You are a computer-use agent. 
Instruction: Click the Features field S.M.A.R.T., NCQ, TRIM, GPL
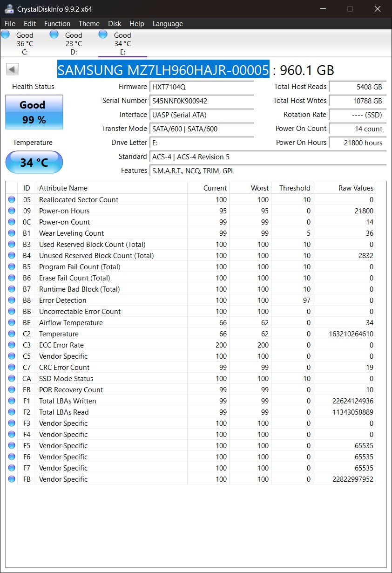(x=268, y=171)
